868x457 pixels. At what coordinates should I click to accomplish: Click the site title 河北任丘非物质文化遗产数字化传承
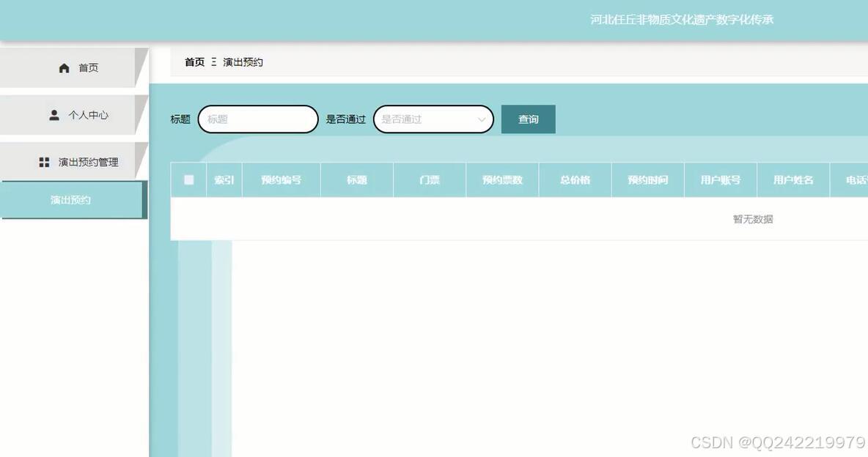point(682,19)
